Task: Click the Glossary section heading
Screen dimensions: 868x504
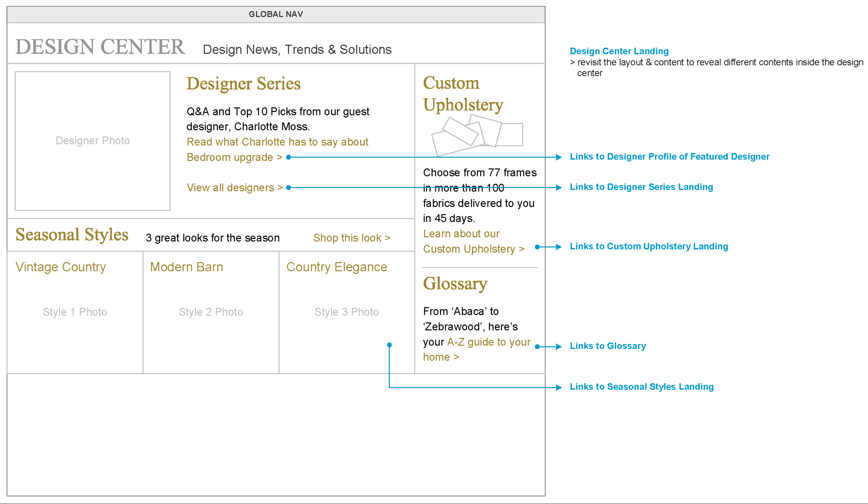Action: coord(455,284)
